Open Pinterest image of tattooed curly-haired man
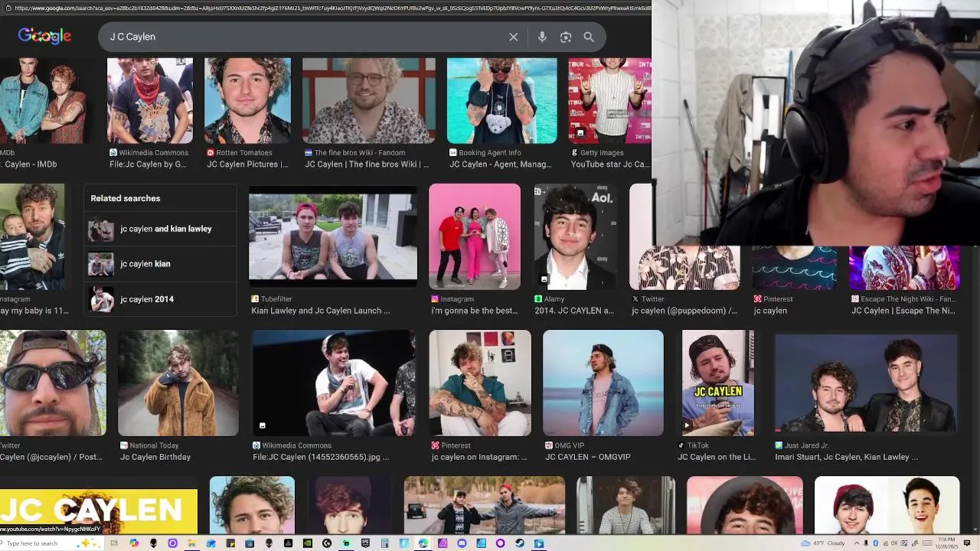 480,383
